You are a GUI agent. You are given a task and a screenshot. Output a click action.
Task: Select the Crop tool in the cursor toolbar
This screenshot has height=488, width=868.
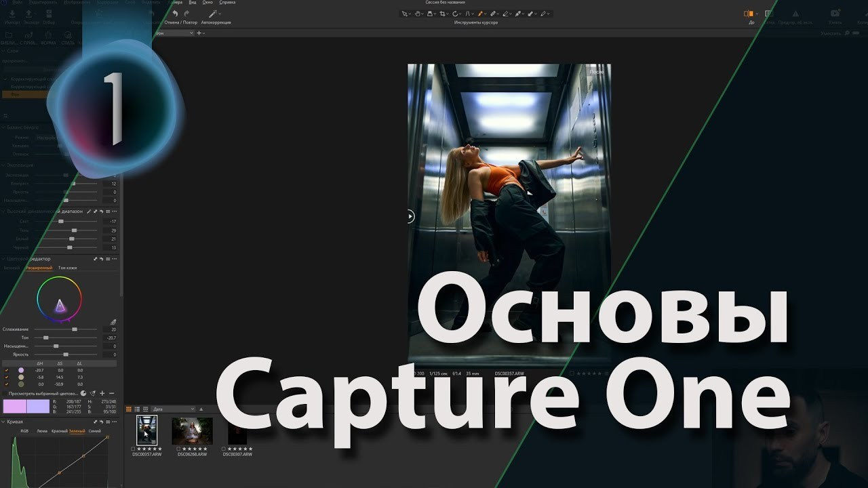[x=443, y=13]
